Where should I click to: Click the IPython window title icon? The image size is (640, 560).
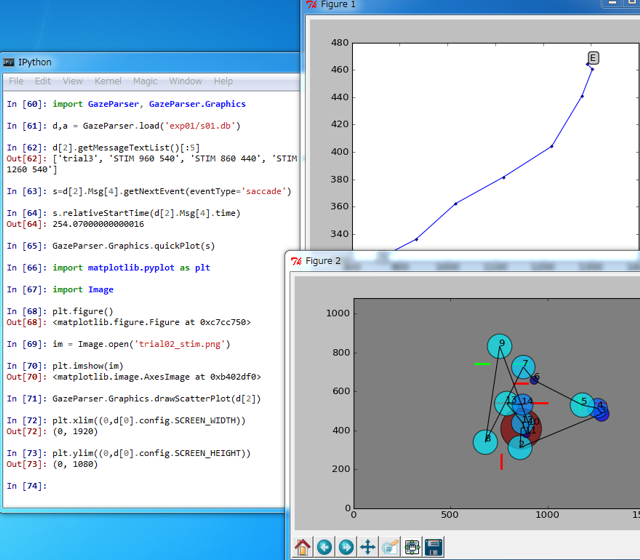pos(9,62)
